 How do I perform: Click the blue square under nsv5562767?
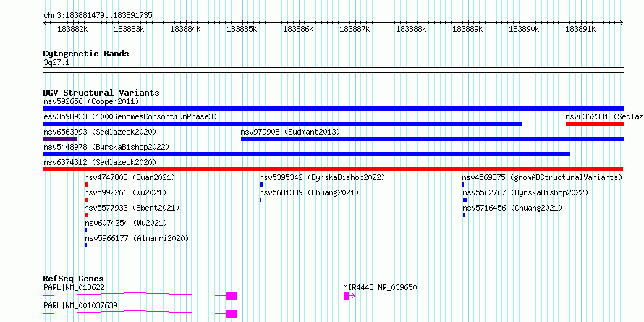(x=465, y=200)
